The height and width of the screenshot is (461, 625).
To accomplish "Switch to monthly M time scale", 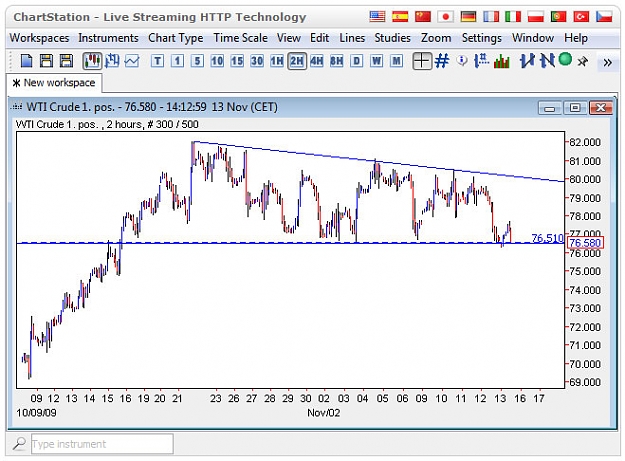I will tap(396, 61).
